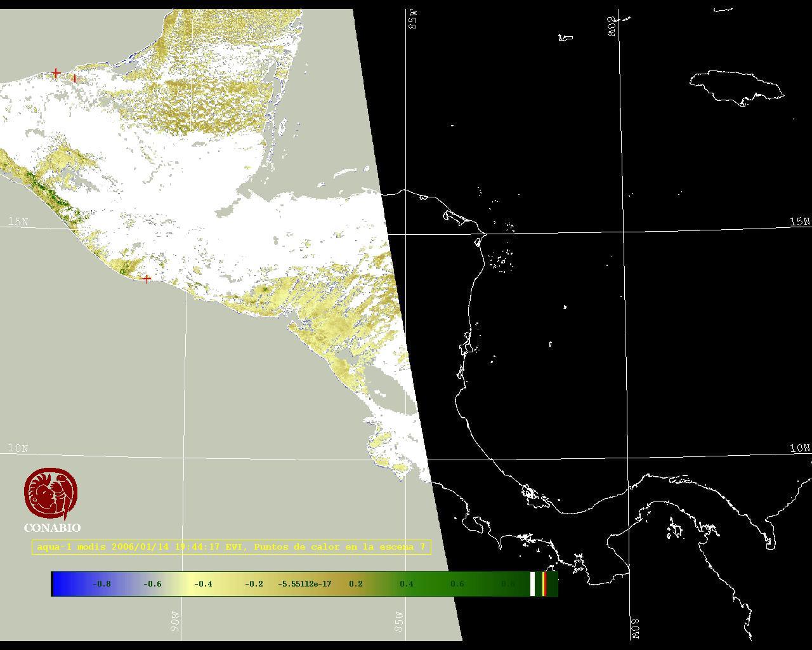Select the CONABIO text under the logo
Screen dimensions: 812x650
click(x=52, y=528)
